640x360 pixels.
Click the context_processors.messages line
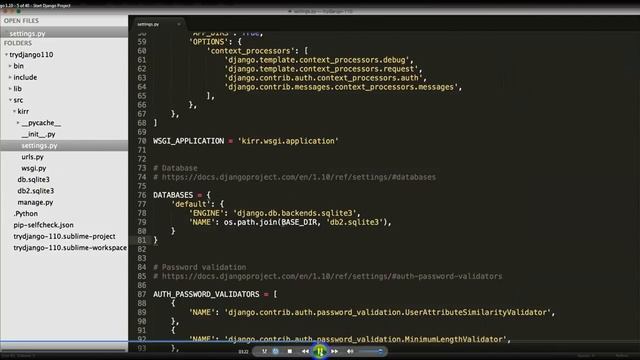pos(343,87)
